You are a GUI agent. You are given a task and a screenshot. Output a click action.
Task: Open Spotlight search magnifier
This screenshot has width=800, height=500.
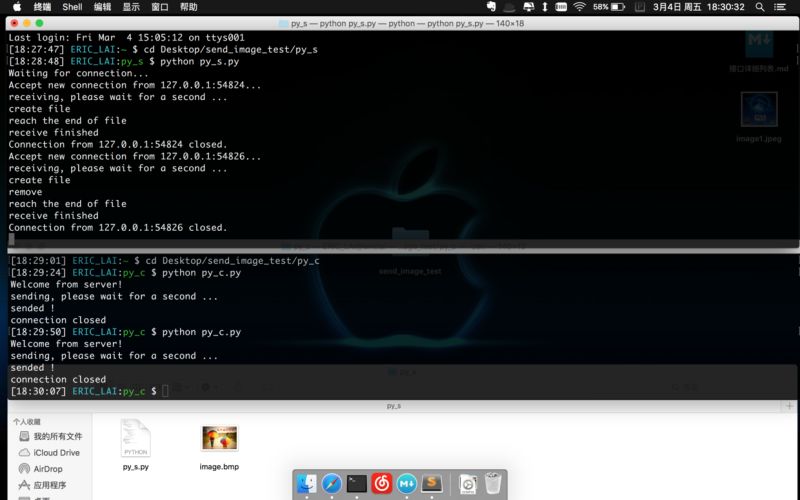pyautogui.click(x=760, y=7)
